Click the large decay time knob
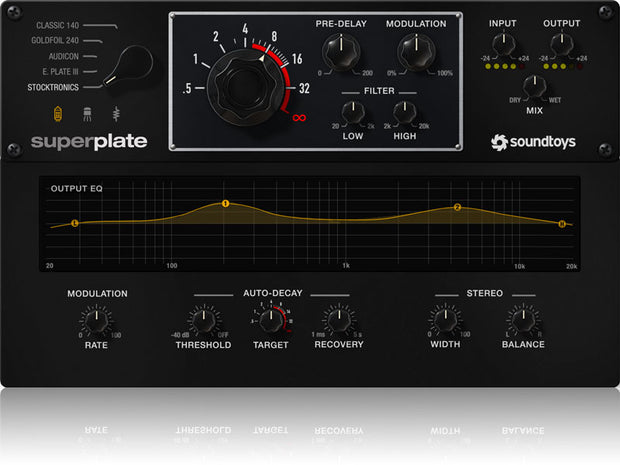The image size is (620, 465). [x=246, y=87]
